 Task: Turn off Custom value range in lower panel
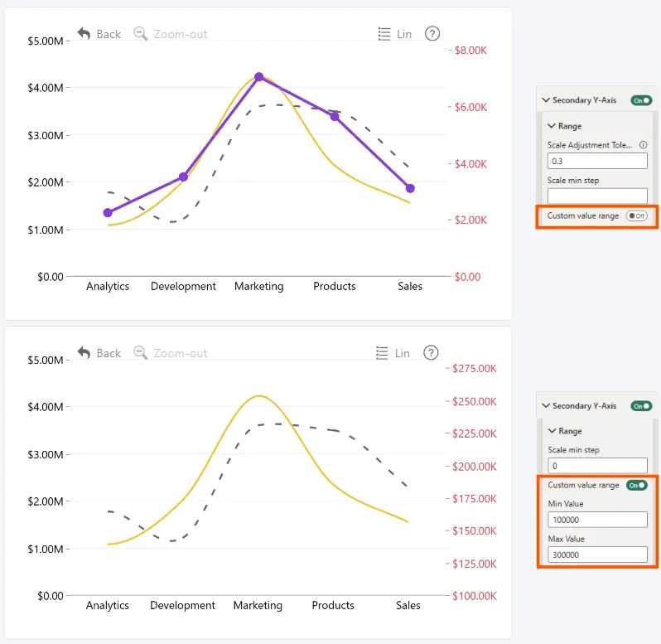click(x=636, y=486)
